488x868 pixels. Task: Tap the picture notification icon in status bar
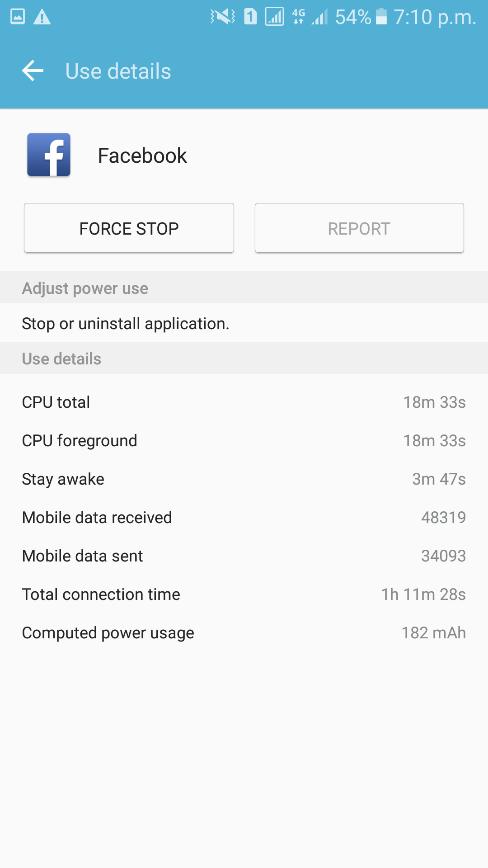(18, 17)
